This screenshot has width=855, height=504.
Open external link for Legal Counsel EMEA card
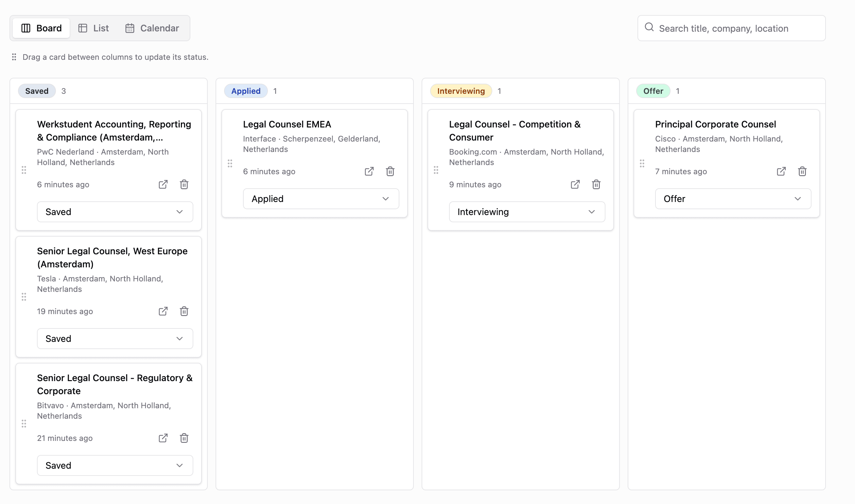click(369, 171)
